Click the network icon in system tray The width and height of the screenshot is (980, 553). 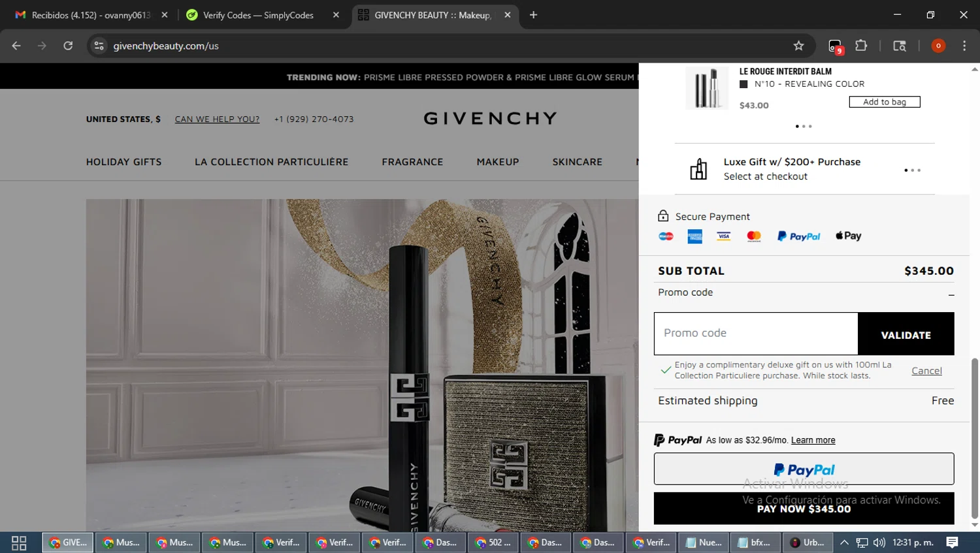(862, 543)
